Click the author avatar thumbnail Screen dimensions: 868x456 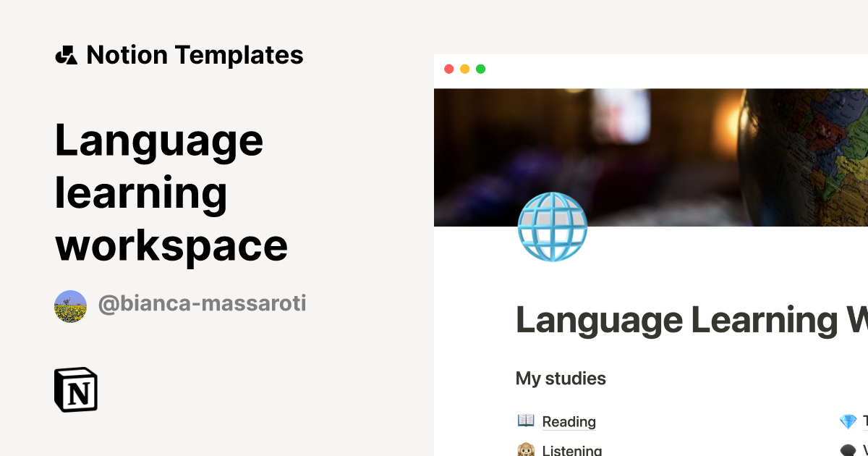tap(70, 304)
